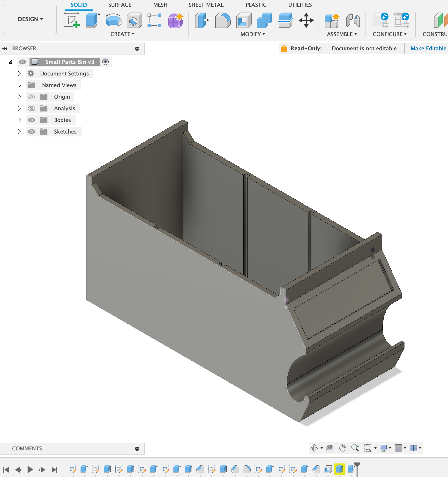The height and width of the screenshot is (477, 448).
Task: Expand the Sketches folder
Action: [19, 132]
